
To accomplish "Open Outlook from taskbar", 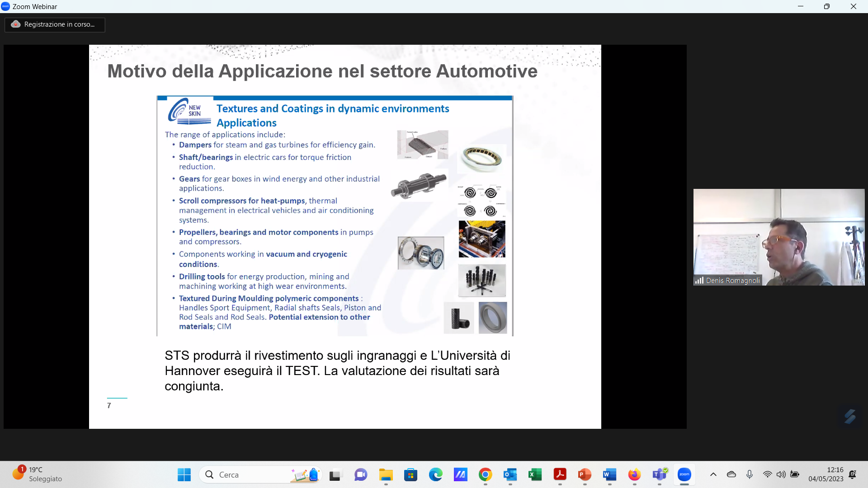I will pyautogui.click(x=510, y=474).
